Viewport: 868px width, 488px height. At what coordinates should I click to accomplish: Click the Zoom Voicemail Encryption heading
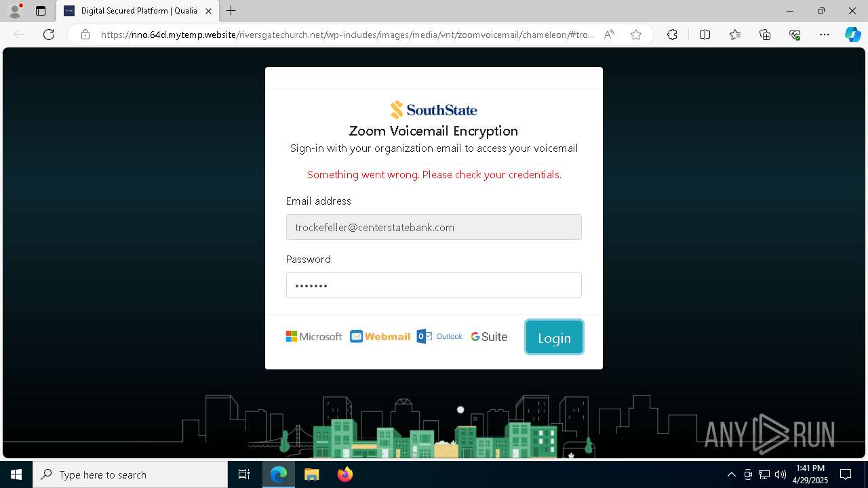(x=433, y=131)
